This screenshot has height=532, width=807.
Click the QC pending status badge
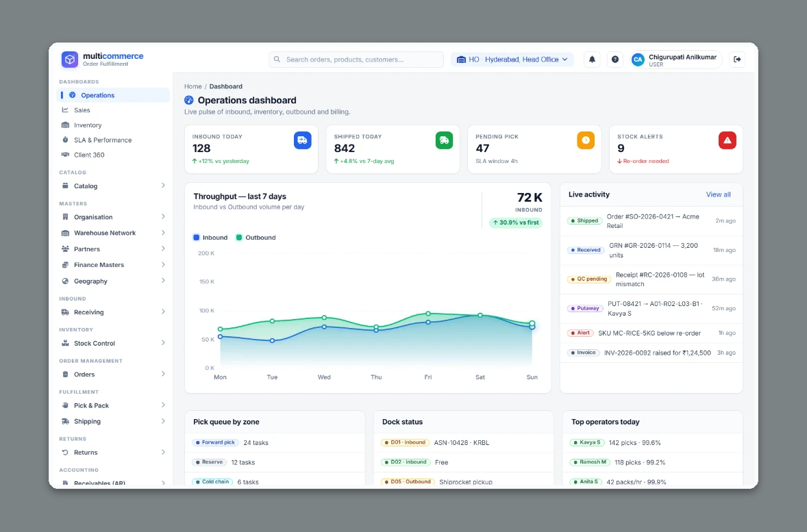point(588,279)
